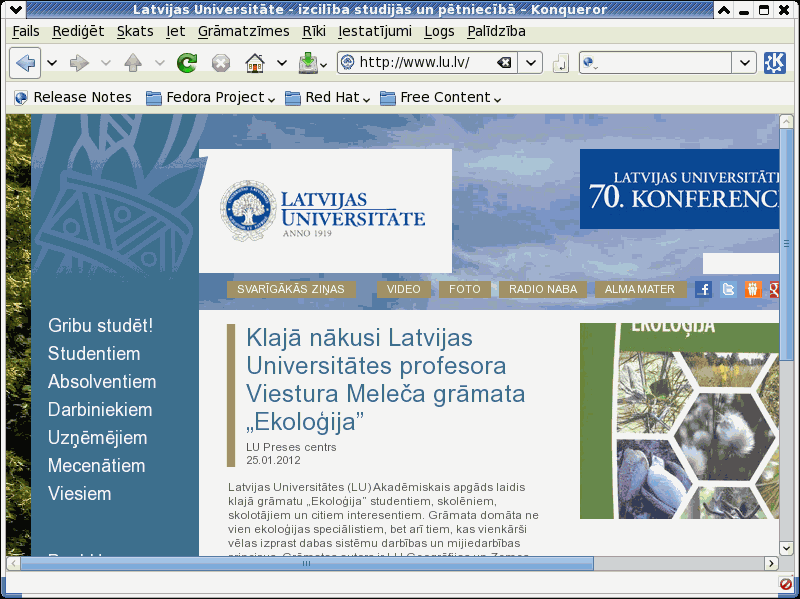
Task: Click the scroll down arrow
Action: (x=786, y=548)
